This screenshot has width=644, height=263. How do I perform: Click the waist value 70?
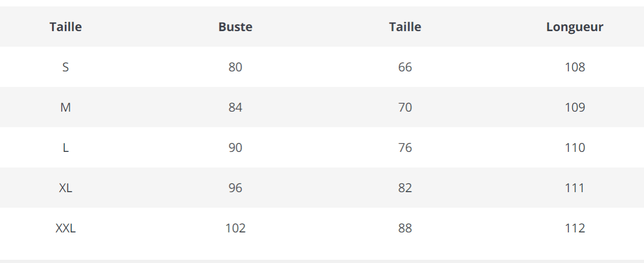[405, 107]
